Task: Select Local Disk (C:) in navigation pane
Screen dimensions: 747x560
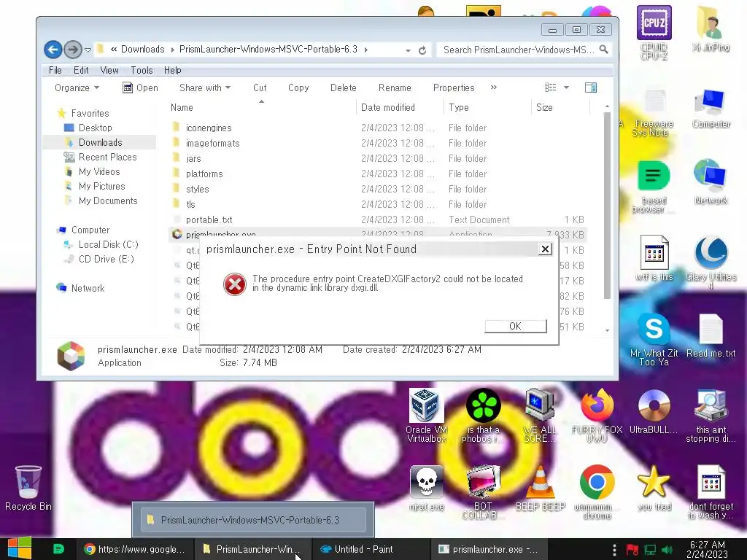Action: pos(108,244)
